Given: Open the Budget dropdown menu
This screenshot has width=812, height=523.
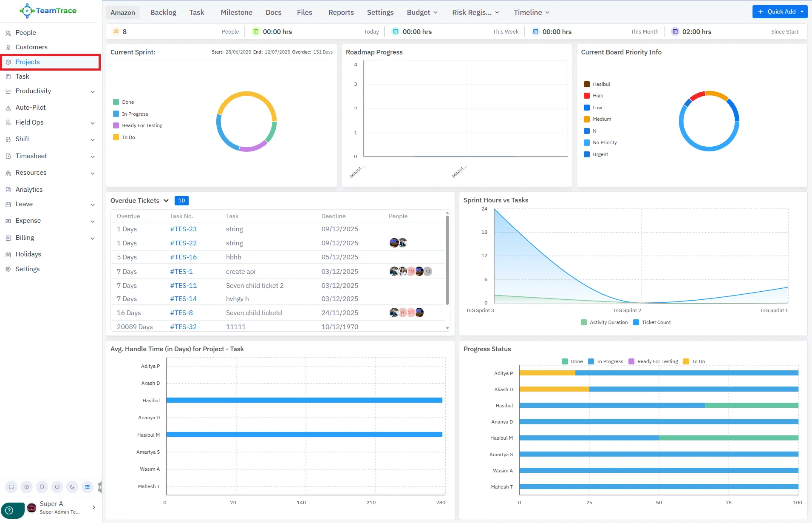Looking at the screenshot, I should point(422,12).
